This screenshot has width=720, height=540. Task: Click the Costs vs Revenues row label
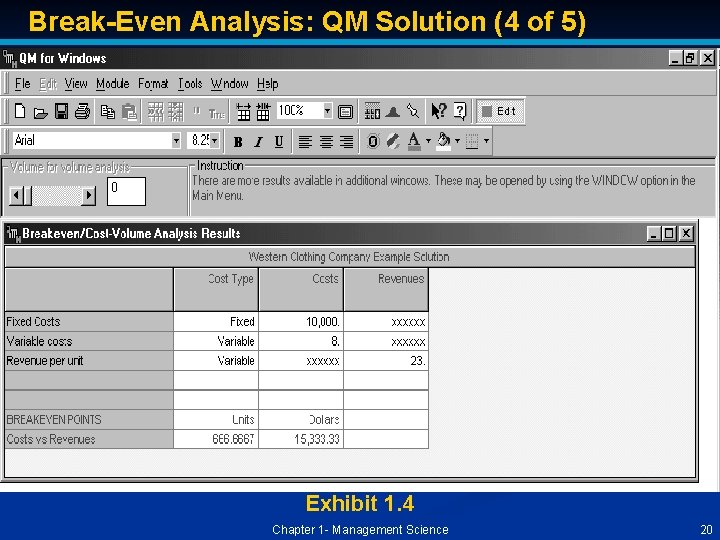[x=89, y=439]
